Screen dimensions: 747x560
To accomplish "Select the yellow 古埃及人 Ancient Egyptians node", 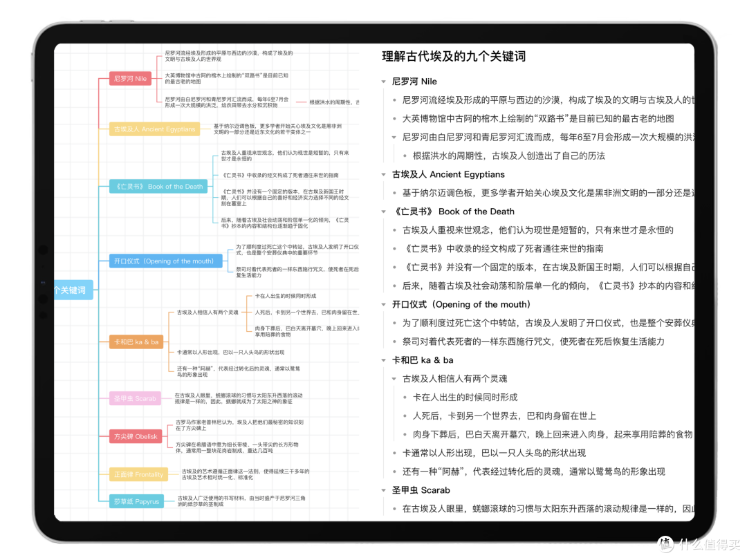I will click(x=154, y=129).
